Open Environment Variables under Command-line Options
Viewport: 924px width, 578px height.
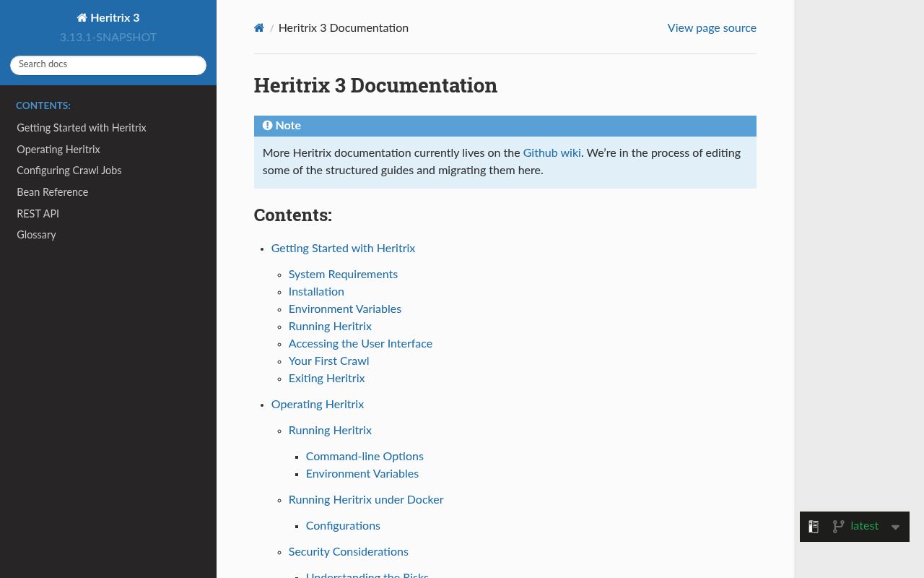(362, 474)
